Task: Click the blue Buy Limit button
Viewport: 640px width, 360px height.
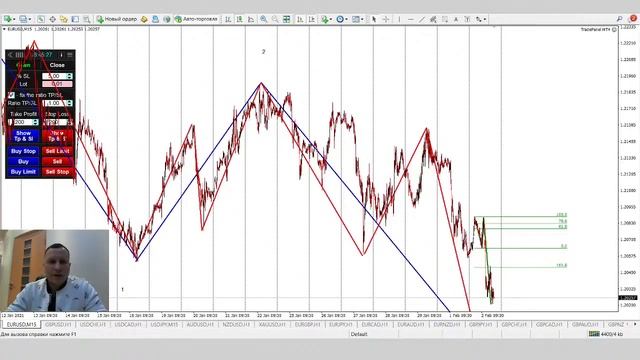Action: 23,172
